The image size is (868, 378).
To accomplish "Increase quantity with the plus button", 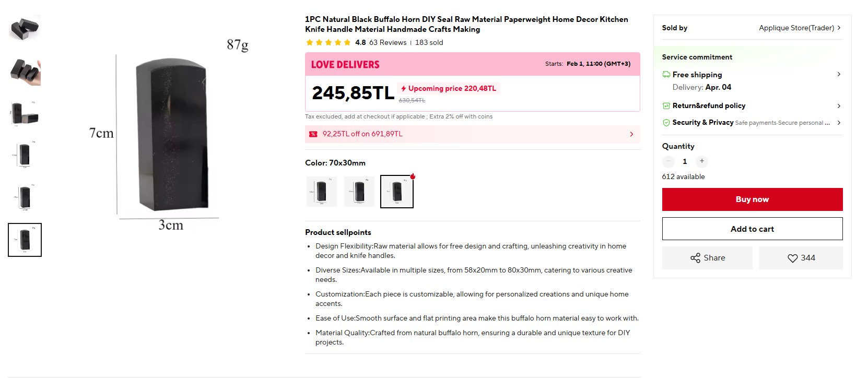I will 701,161.
